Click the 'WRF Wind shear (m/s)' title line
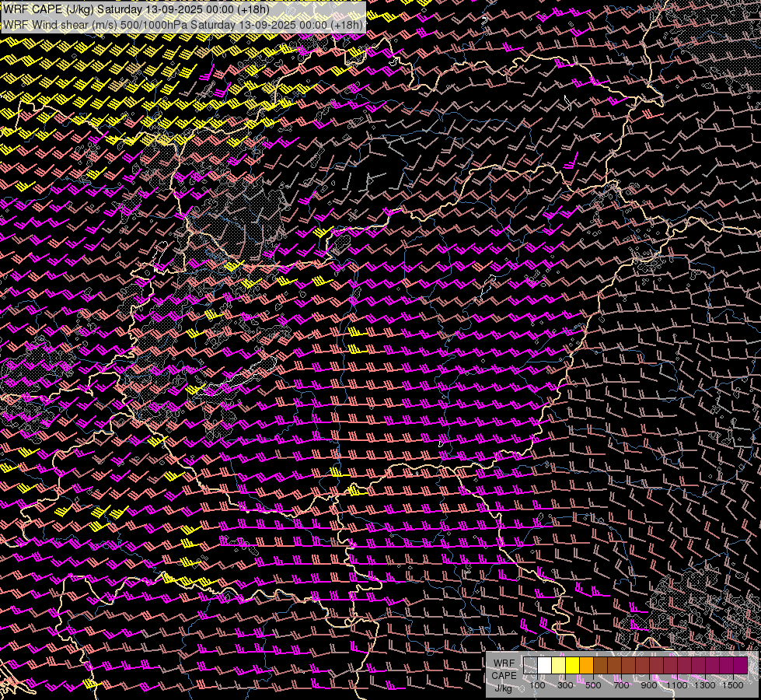 [x=183, y=25]
